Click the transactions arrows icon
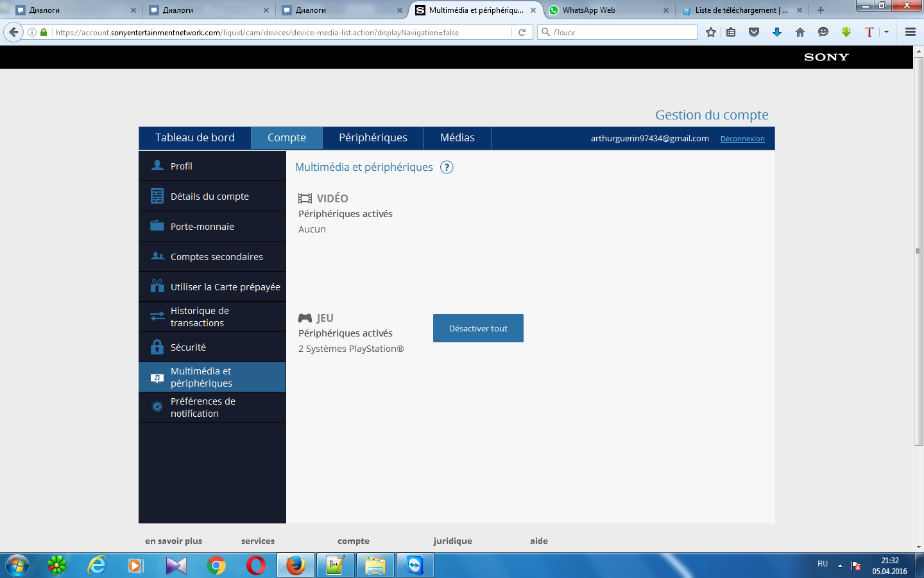 click(157, 316)
